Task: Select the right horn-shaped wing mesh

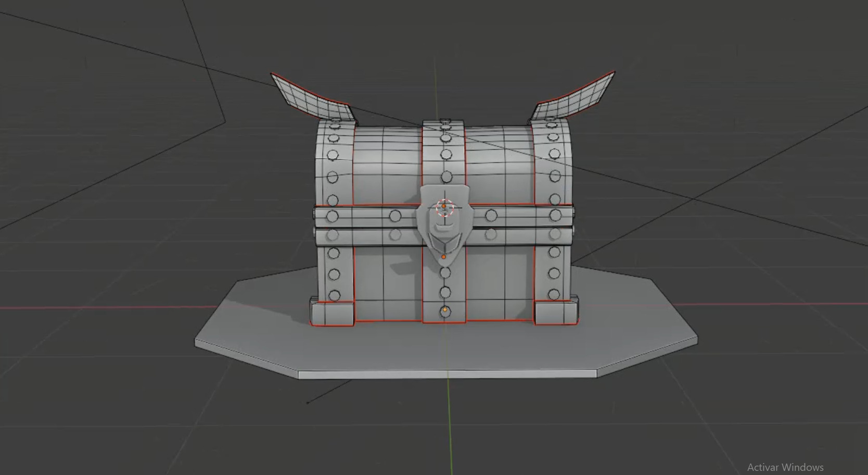Action: [573, 97]
